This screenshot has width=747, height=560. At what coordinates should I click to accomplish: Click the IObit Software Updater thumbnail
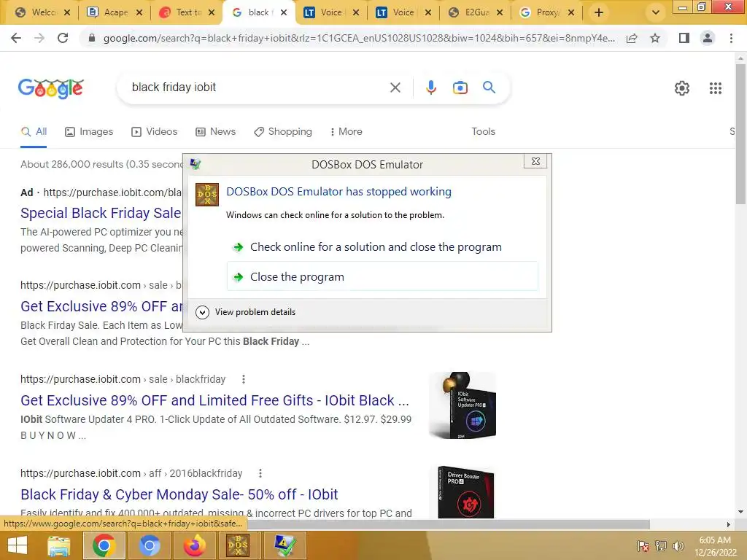[x=462, y=405]
